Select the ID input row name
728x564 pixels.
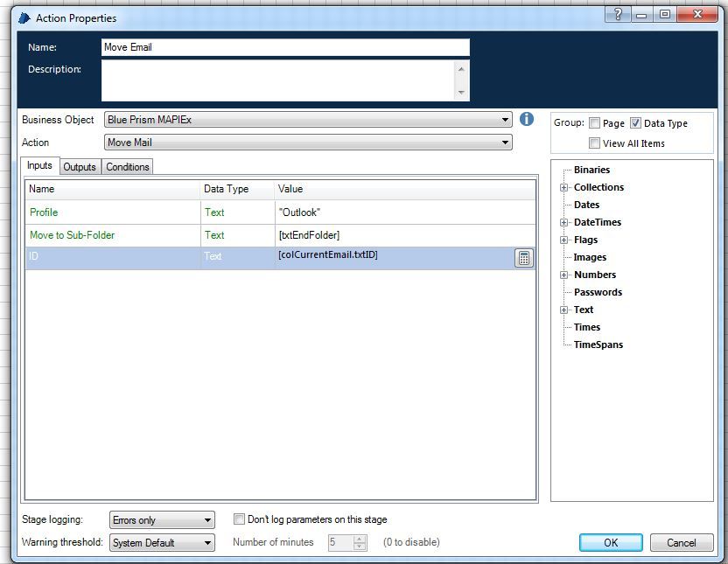click(x=33, y=256)
